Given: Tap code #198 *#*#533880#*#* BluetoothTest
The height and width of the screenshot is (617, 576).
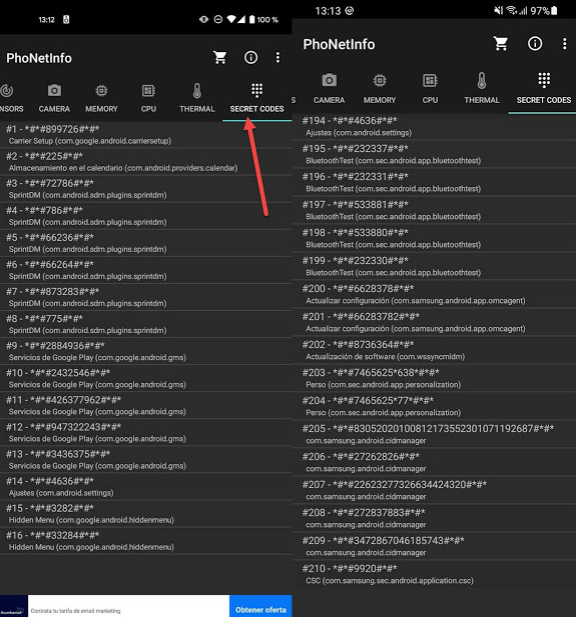Looking at the screenshot, I should tap(434, 238).
